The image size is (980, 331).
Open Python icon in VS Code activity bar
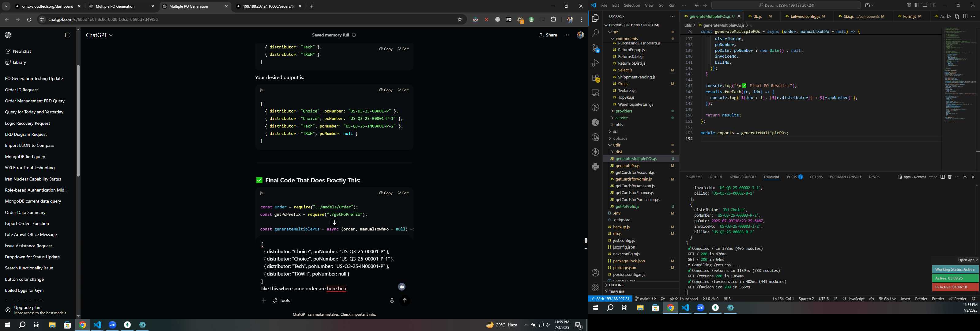[595, 167]
